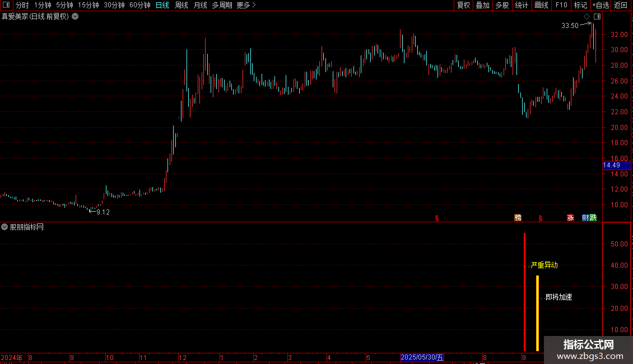633x364 pixels.
Task: Add stock via +自选 button
Action: click(x=601, y=5)
